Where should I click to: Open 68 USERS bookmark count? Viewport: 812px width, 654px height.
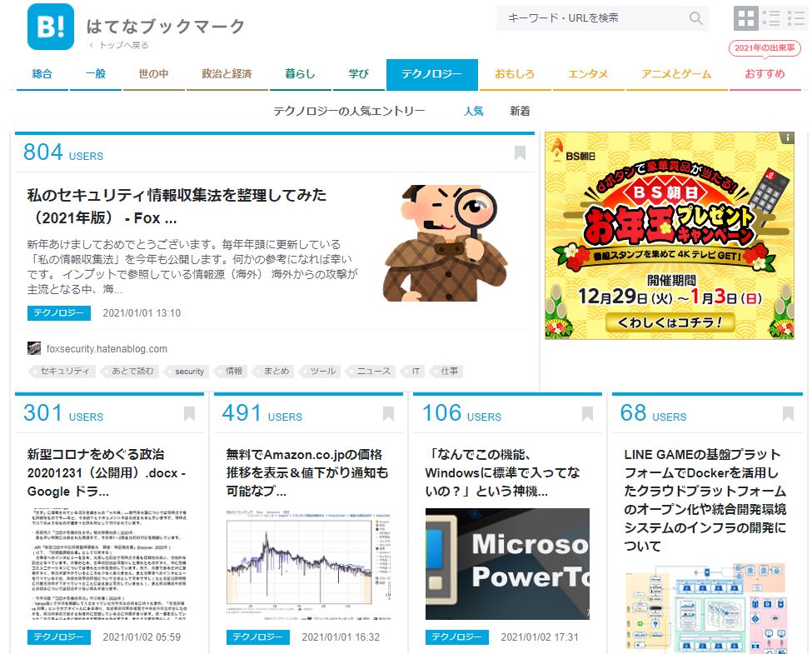click(654, 413)
